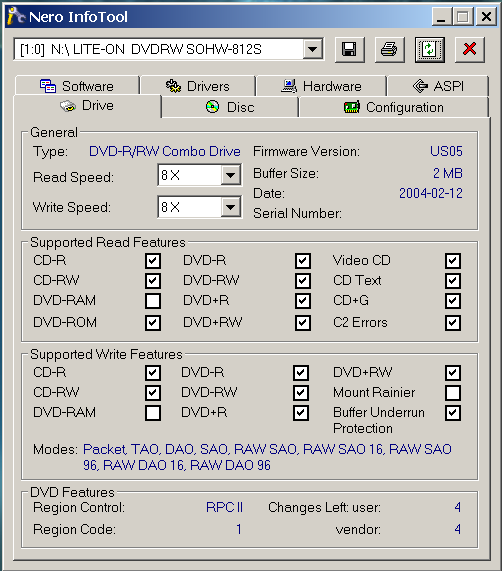
Task: Click the Print icon button
Action: [389, 49]
